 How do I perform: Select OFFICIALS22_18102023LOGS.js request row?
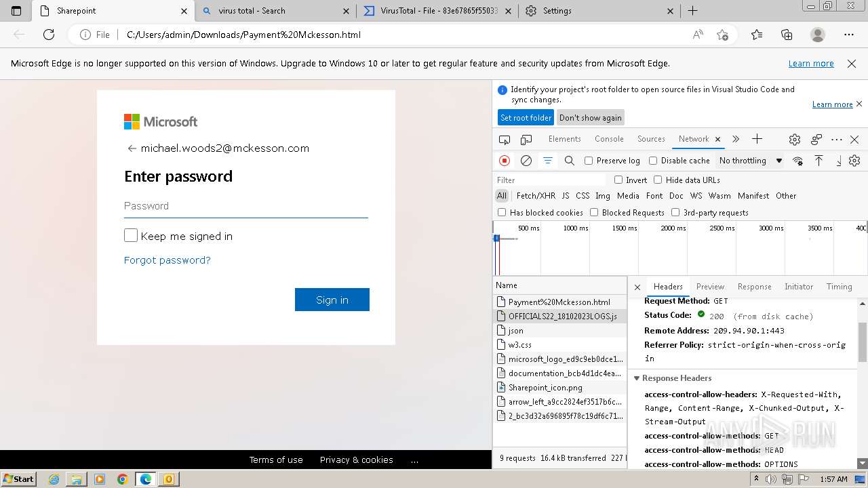[x=559, y=317]
